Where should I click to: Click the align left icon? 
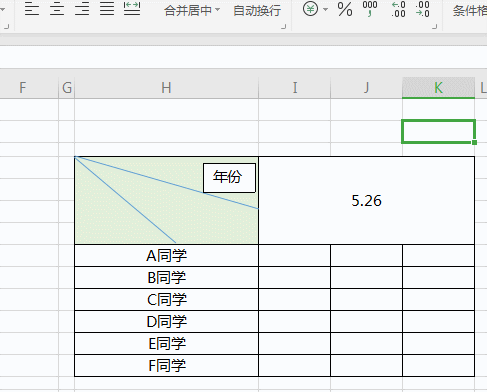[32, 9]
